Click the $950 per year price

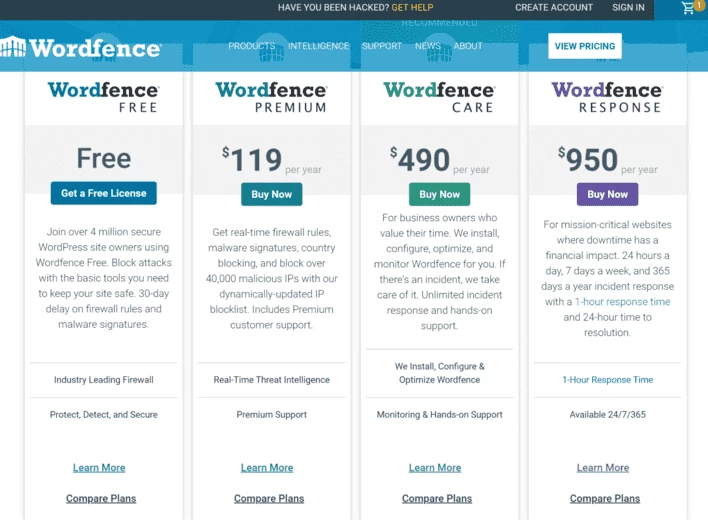tap(607, 160)
